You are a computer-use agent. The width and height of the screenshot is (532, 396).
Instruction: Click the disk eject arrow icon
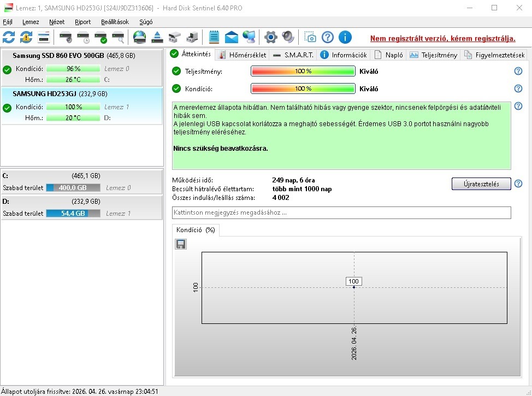pos(157,37)
